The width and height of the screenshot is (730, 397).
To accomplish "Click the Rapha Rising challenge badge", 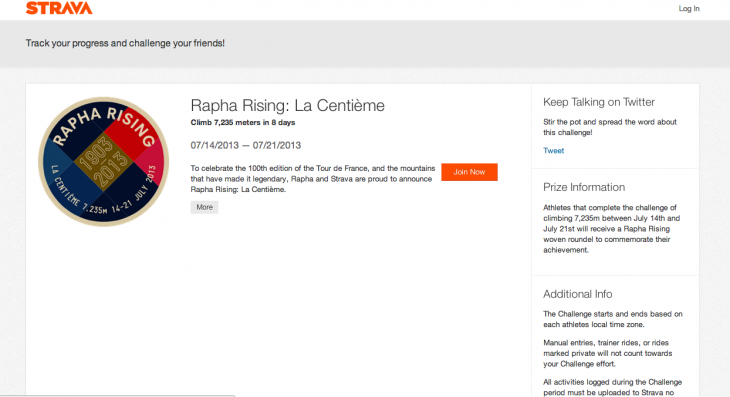I will pyautogui.click(x=103, y=161).
